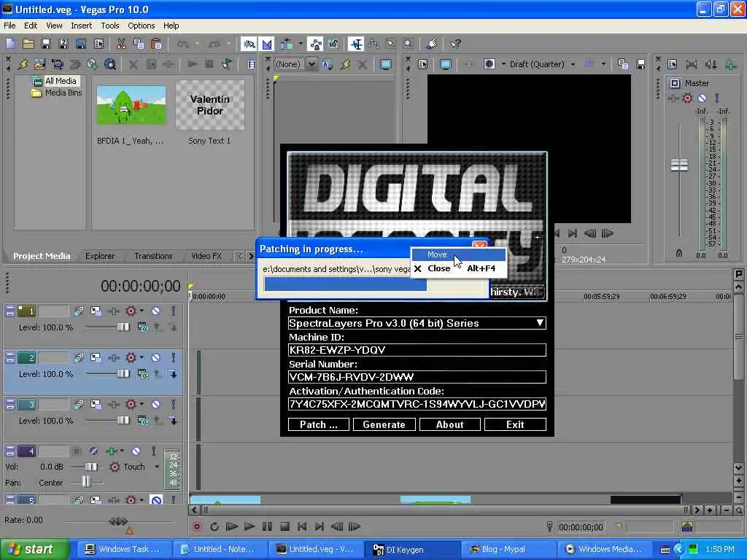Click the New project icon in Vegas toolbar
Screen dimensions: 747x560
tap(10, 44)
